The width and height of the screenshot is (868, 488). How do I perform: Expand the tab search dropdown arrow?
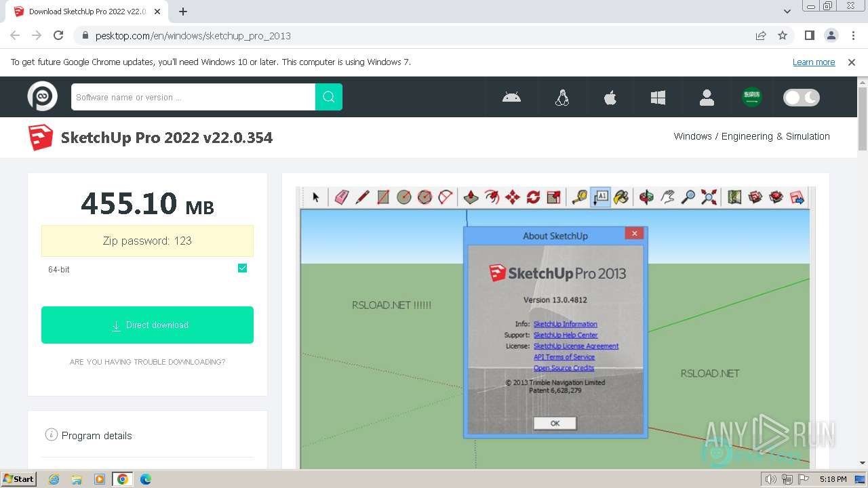tap(787, 12)
